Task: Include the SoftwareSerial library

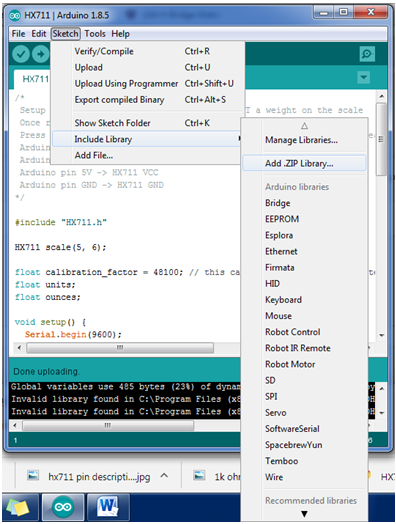Action: point(304,429)
